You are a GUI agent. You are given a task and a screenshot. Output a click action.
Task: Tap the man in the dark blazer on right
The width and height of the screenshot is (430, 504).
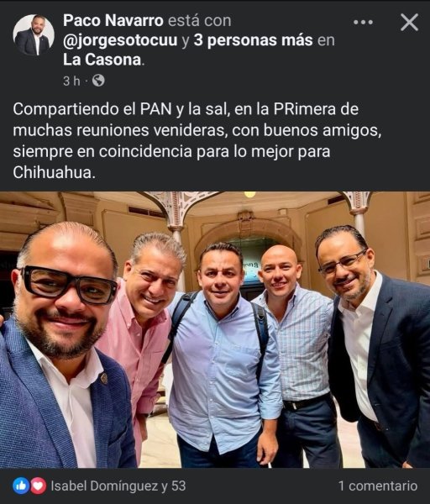376,345
